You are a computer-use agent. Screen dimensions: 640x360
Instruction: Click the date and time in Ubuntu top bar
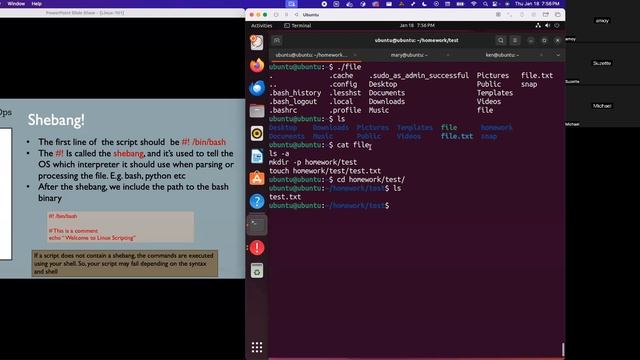(x=417, y=25)
